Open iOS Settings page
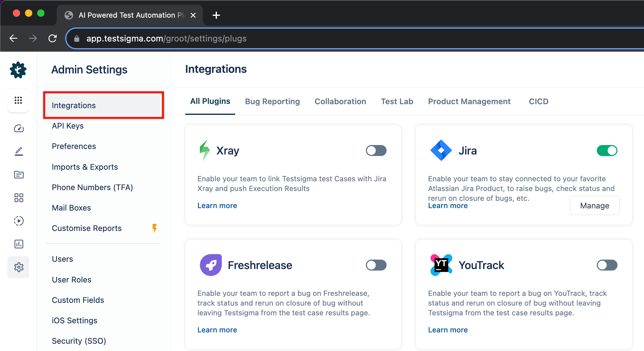Viewport: 644px width, 351px height. [74, 321]
